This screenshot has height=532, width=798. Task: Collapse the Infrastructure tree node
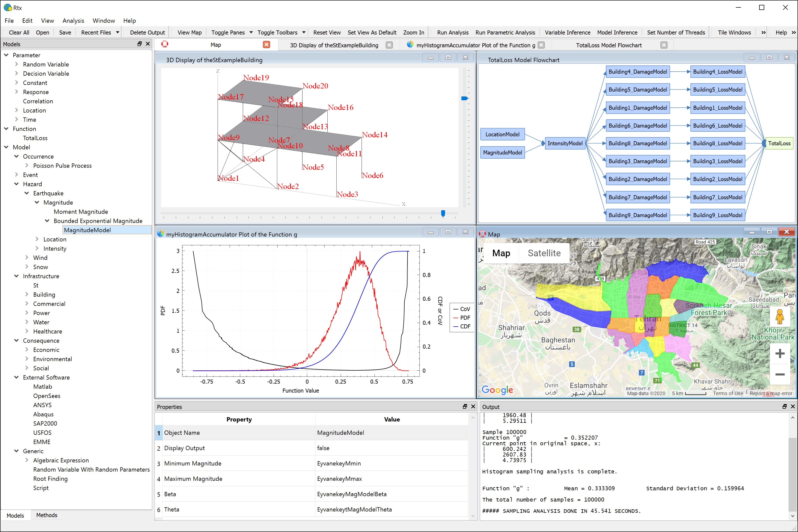click(x=16, y=276)
